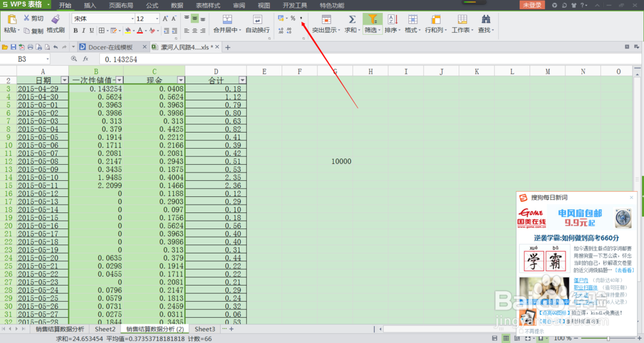Open the 视图 (View) ribbon tab
This screenshot has width=644, height=343.
(x=263, y=5)
